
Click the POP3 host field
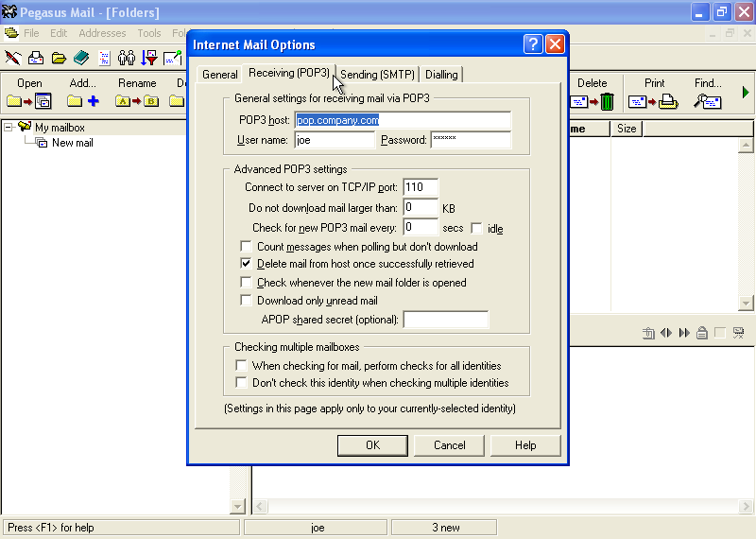point(403,120)
